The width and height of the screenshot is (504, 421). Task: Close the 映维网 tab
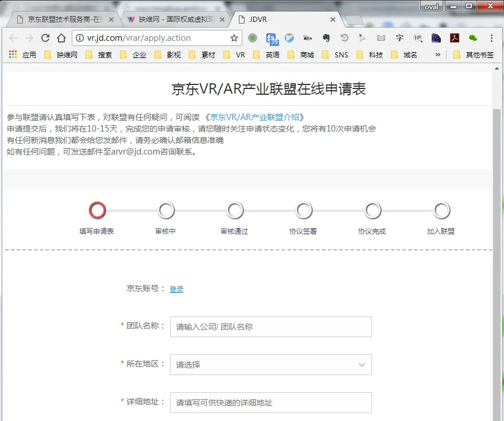[222, 20]
